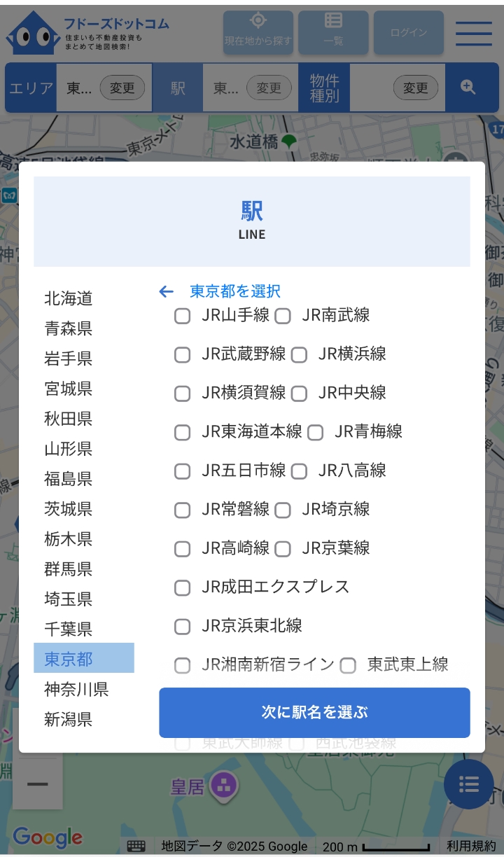Click the map zoom out minus button

tap(38, 784)
